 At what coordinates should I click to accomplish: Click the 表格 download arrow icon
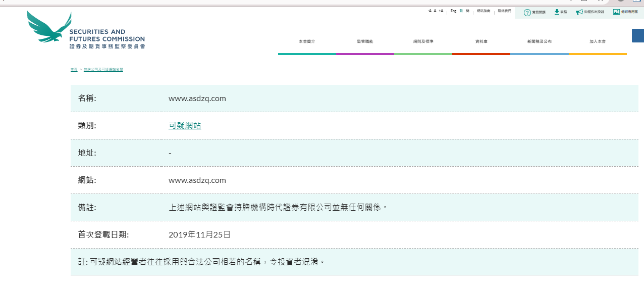point(557,12)
